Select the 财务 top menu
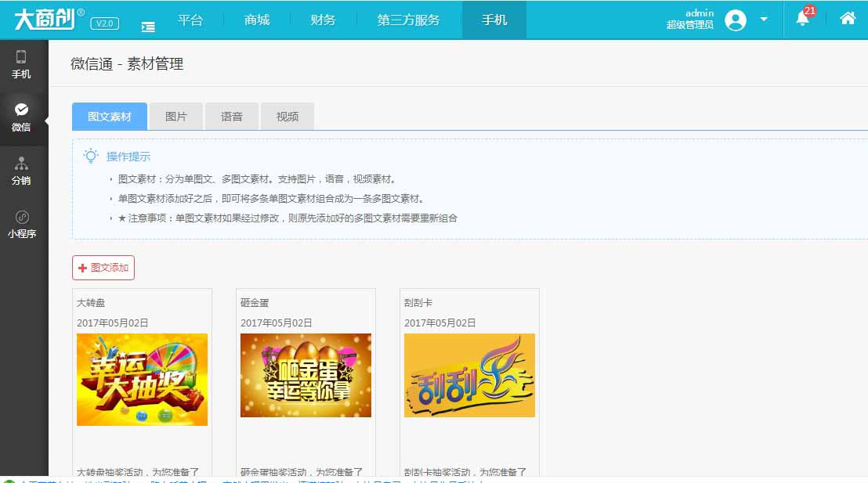Screen dimensions: 868x483 323,20
